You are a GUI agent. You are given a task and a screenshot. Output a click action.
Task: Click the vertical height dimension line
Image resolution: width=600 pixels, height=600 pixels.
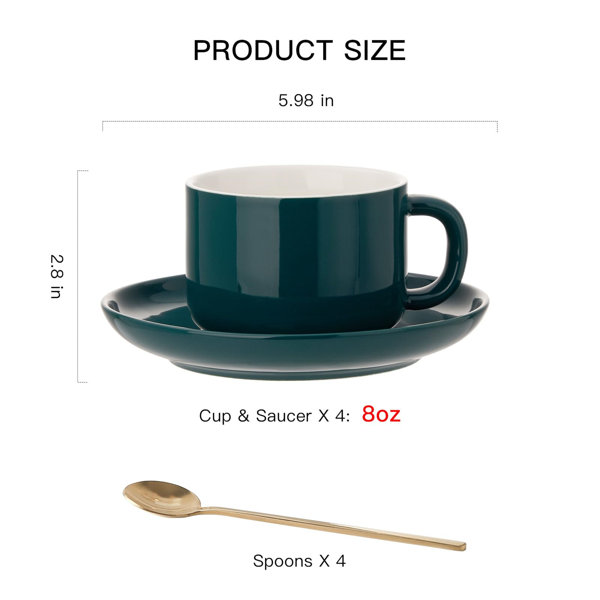(78, 276)
